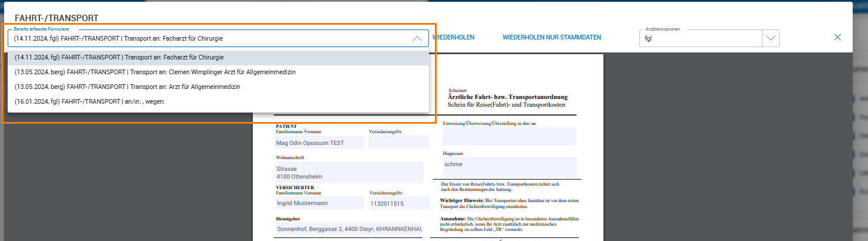
Task: Focus the Einweisung/Überweisung/Überstellung input field
Action: pyautogui.click(x=509, y=136)
